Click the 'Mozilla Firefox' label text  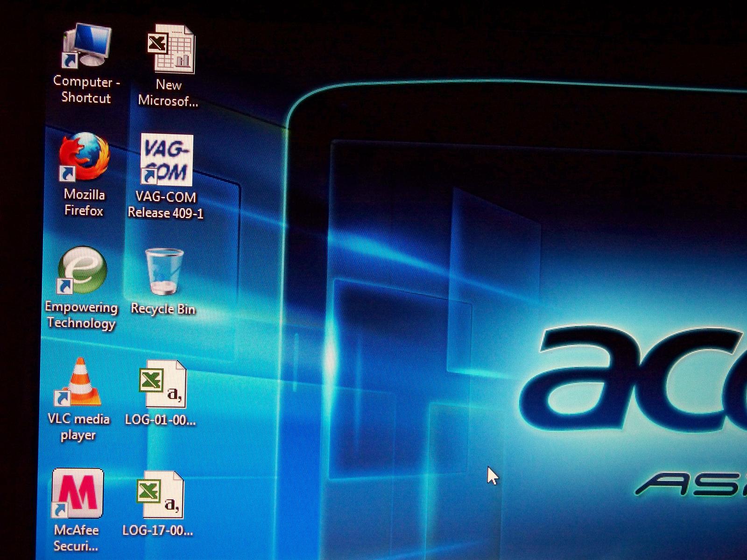pyautogui.click(x=84, y=202)
